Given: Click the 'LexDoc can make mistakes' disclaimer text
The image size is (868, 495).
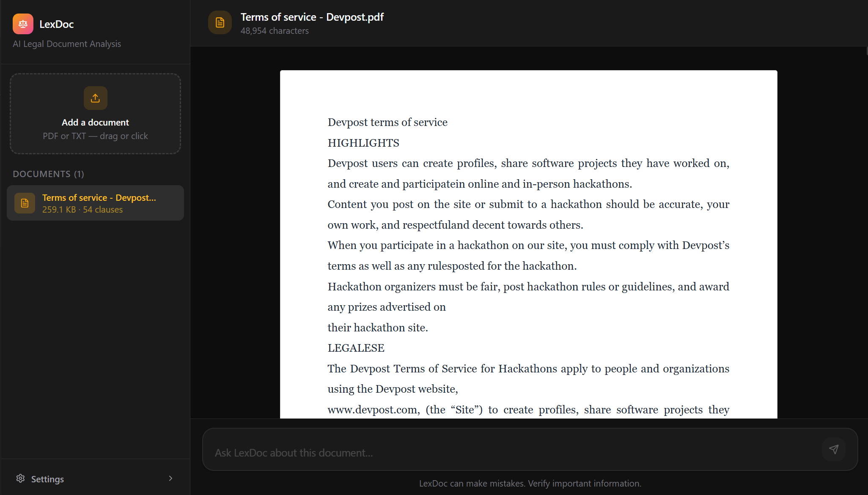Looking at the screenshot, I should click(530, 484).
